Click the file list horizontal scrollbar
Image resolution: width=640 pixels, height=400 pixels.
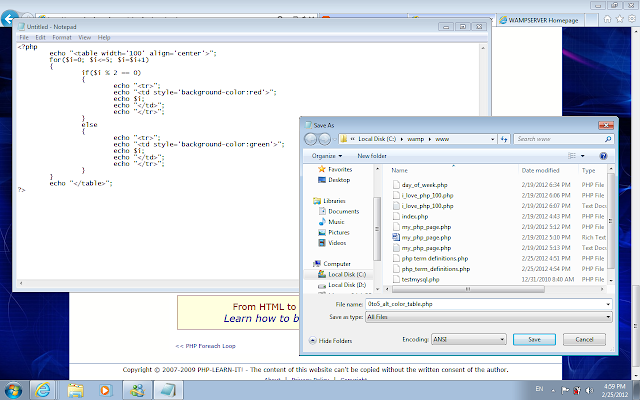[x=468, y=289]
